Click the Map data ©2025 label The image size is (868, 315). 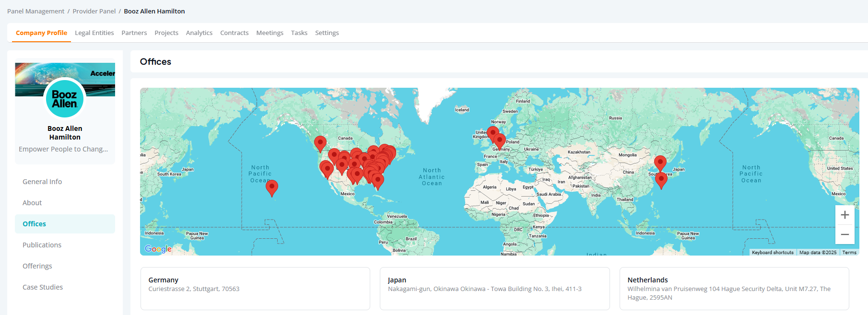click(x=818, y=253)
